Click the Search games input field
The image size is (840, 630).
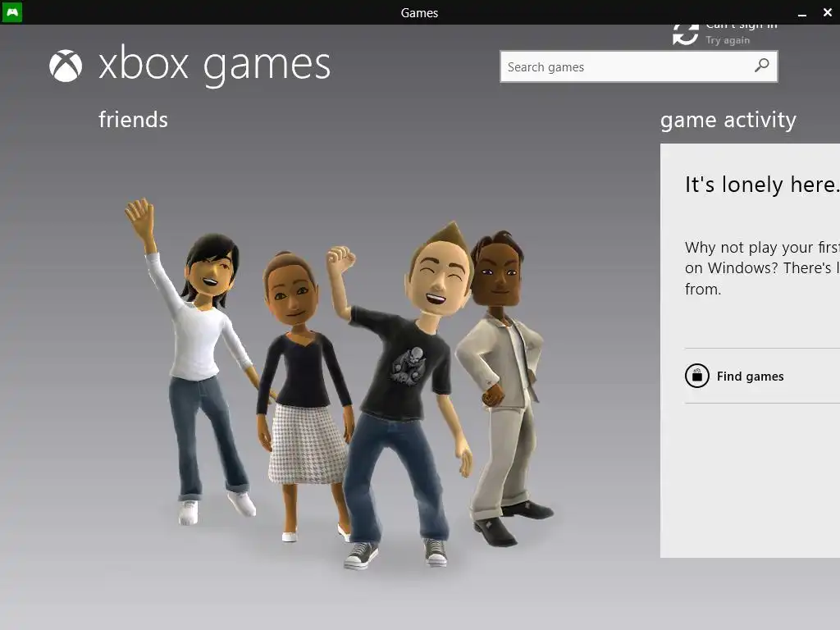[x=638, y=66]
